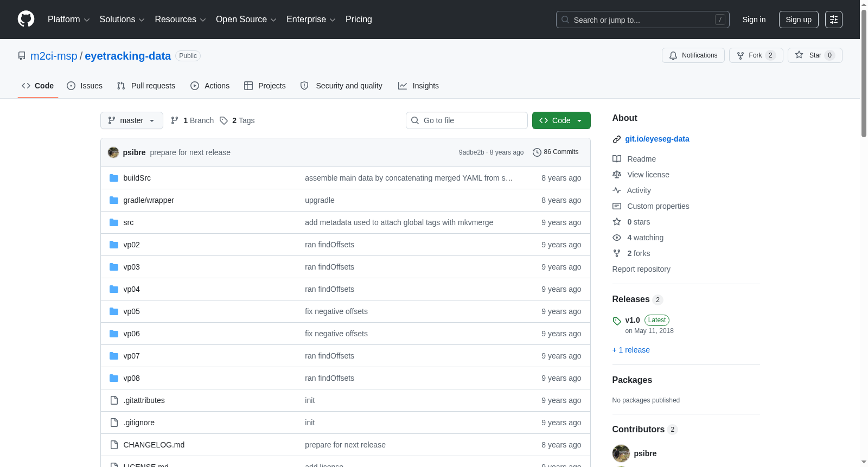Image resolution: width=868 pixels, height=467 pixels.
Task: Click file icon beside .gitattributes
Action: coord(114,400)
